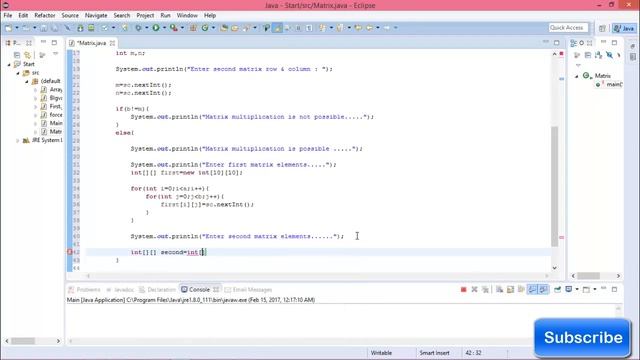Click the Open Task icon

coord(235,28)
